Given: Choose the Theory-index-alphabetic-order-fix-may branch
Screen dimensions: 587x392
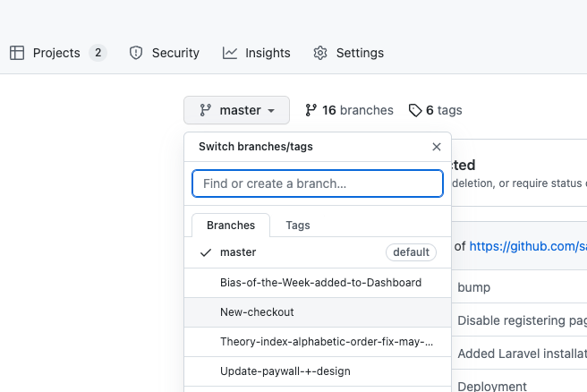Looking at the screenshot, I should [x=318, y=342].
